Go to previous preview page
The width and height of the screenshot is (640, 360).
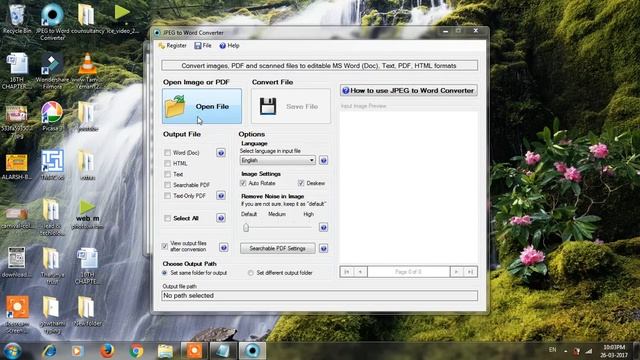360,272
